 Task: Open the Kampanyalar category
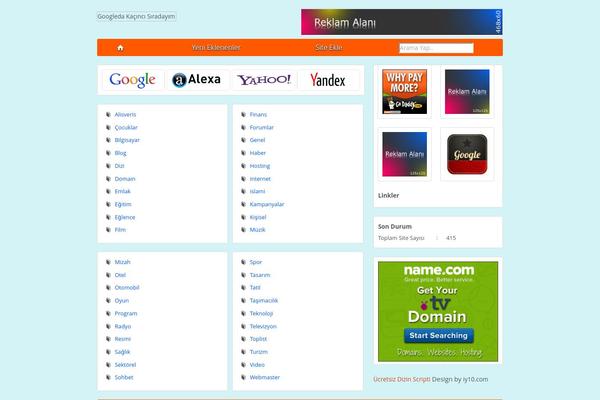pyautogui.click(x=267, y=204)
